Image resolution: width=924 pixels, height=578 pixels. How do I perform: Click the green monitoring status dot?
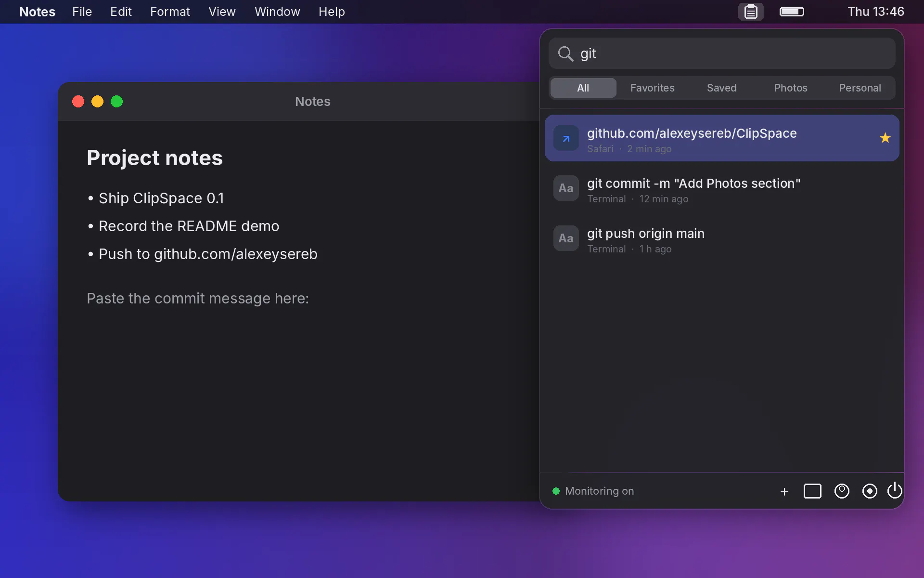coord(556,491)
